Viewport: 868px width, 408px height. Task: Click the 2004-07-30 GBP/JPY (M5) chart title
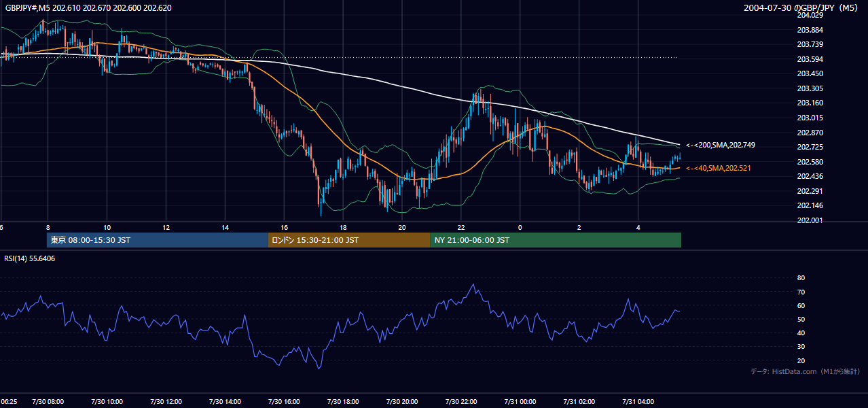(x=802, y=7)
